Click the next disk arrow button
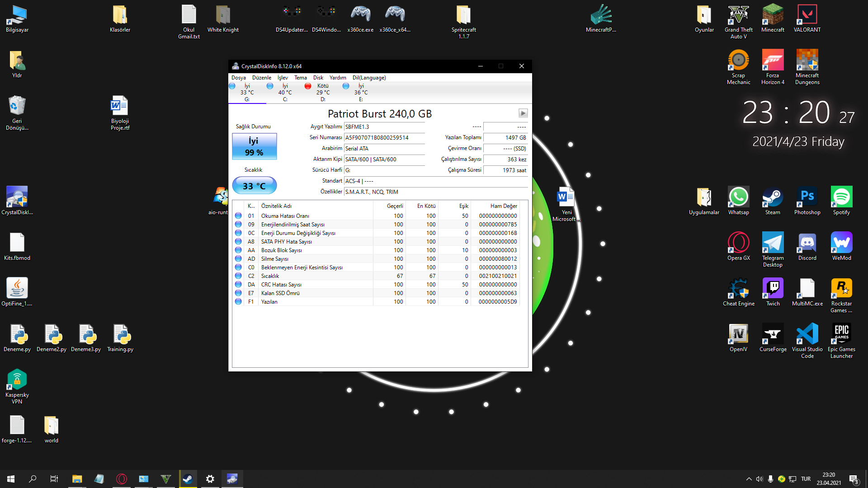The height and width of the screenshot is (488, 868). coord(523,113)
